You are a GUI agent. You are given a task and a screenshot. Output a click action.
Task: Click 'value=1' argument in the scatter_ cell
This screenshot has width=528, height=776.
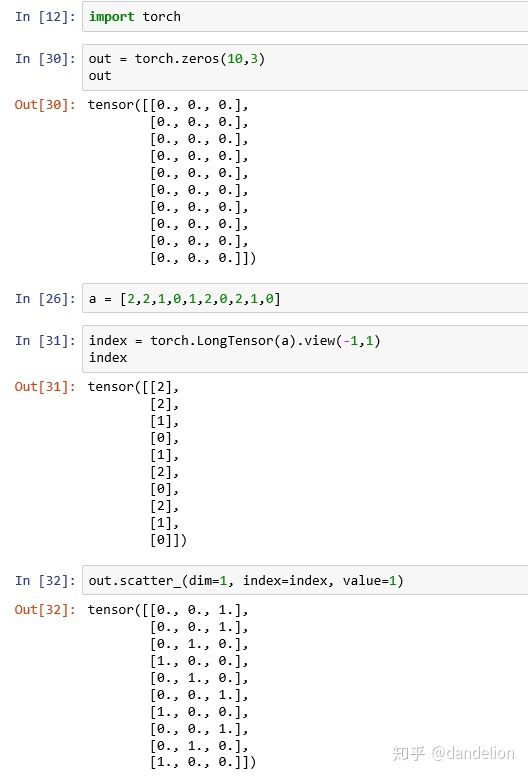(x=370, y=581)
